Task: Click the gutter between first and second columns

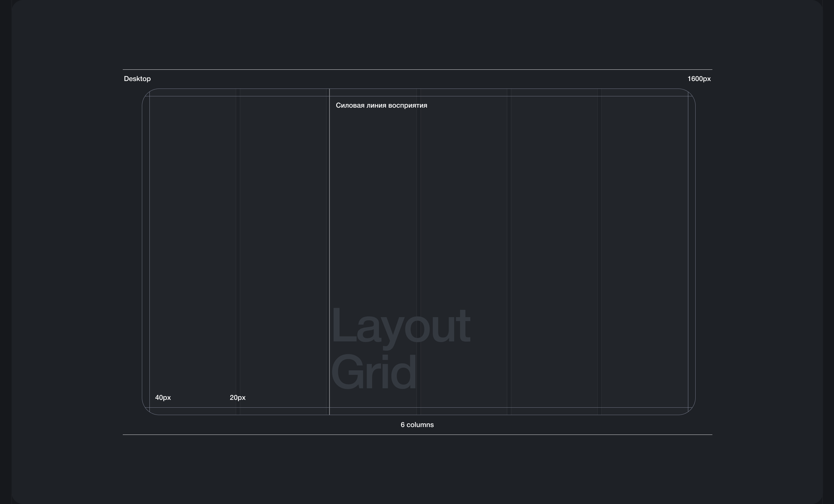Action: [x=238, y=237]
